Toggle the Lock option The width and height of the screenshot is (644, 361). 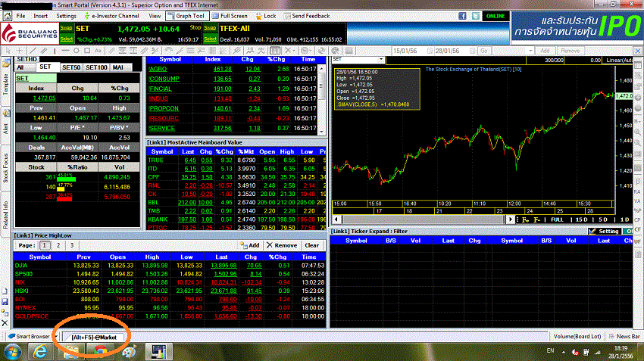coord(266,16)
